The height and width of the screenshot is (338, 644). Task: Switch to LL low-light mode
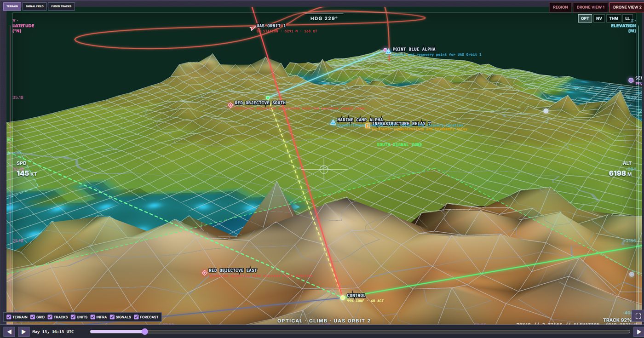click(627, 18)
